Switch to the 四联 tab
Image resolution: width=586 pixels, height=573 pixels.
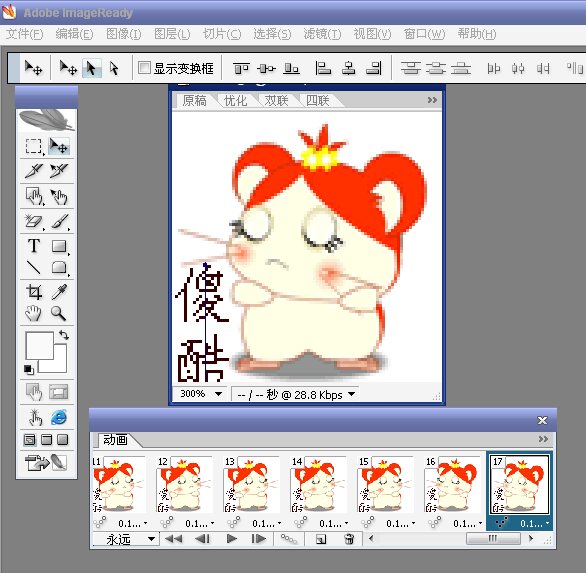tap(318, 100)
